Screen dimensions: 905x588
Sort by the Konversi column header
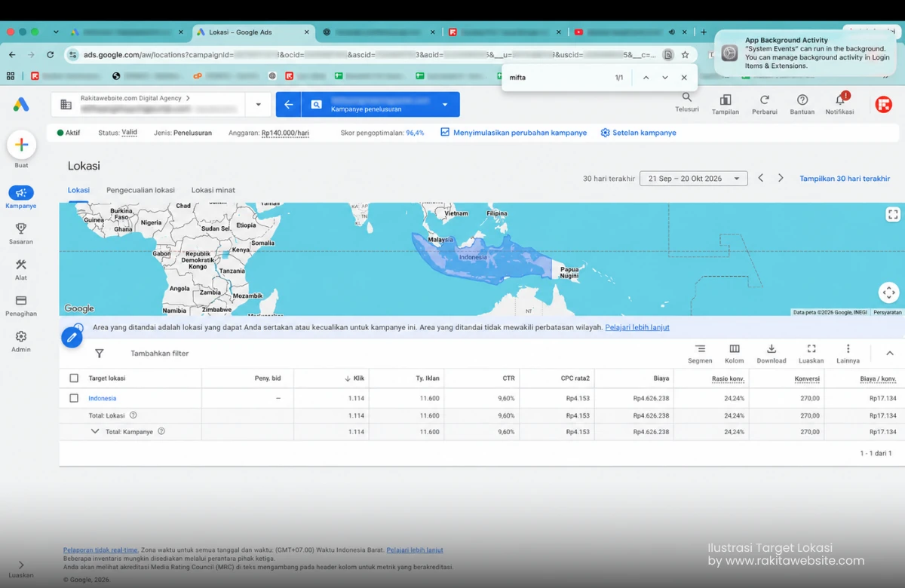point(807,378)
